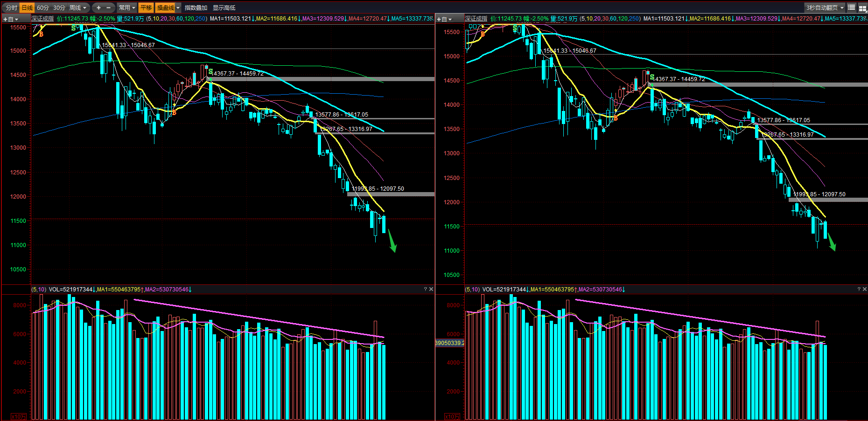
Task: Switch to the 分时 intraday chart tab
Action: tap(11, 7)
